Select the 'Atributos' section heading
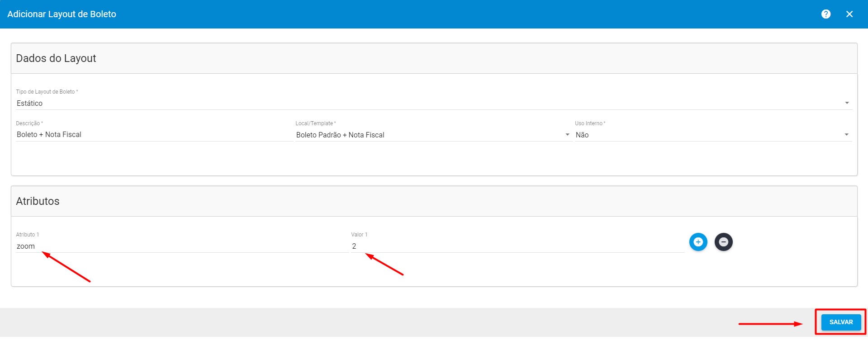The image size is (868, 345). (x=38, y=201)
